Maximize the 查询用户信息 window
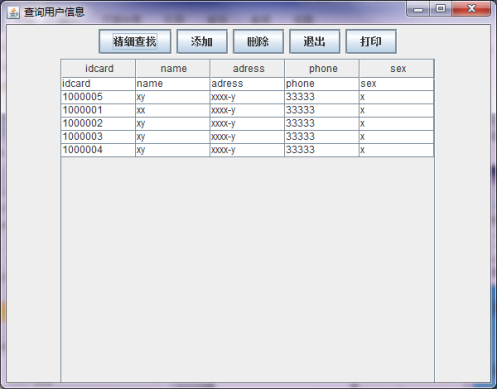The width and height of the screenshot is (497, 390). 441,9
